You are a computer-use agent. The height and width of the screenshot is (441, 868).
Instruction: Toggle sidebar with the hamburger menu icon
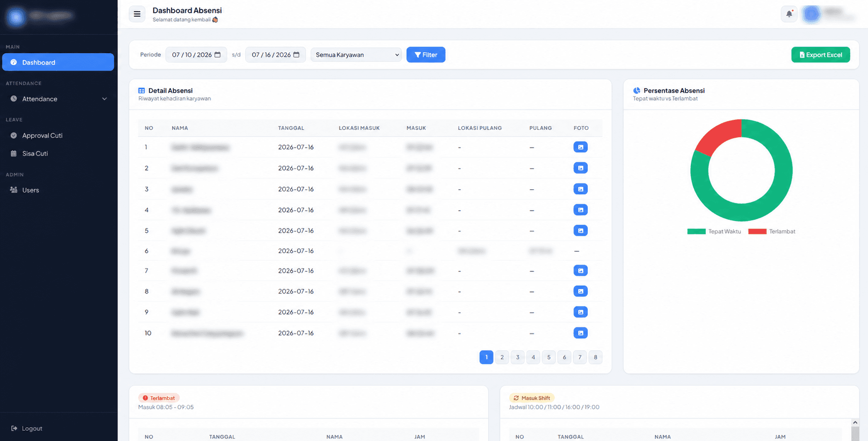pyautogui.click(x=137, y=14)
